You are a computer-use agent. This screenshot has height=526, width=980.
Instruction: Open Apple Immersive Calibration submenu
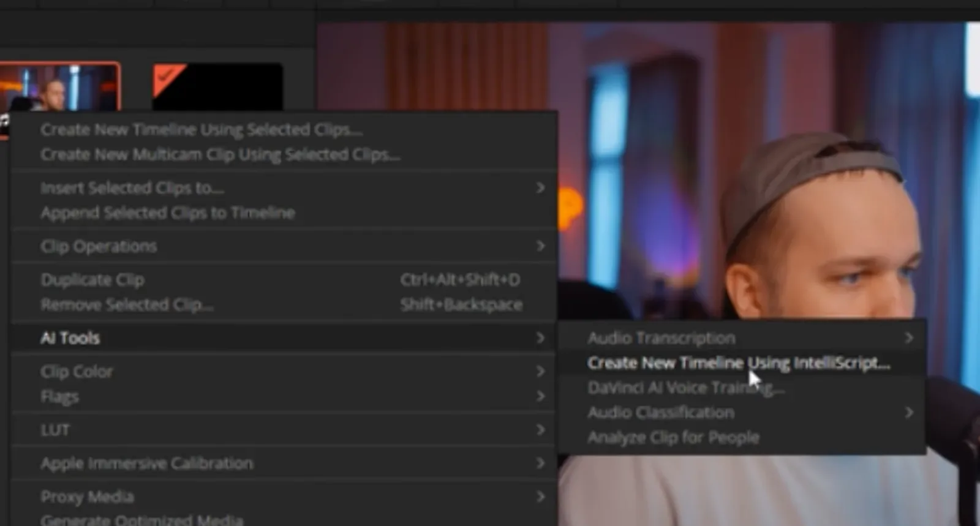284,464
